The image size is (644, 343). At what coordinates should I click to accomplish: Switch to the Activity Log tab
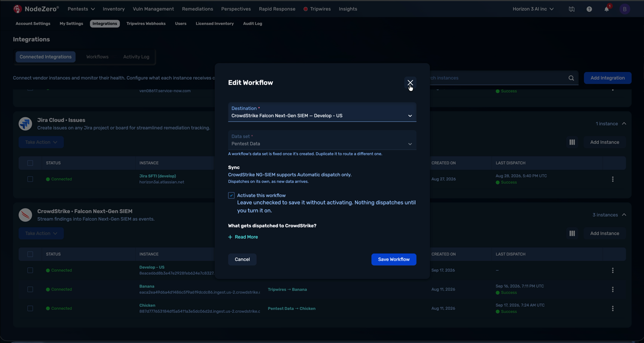(136, 57)
